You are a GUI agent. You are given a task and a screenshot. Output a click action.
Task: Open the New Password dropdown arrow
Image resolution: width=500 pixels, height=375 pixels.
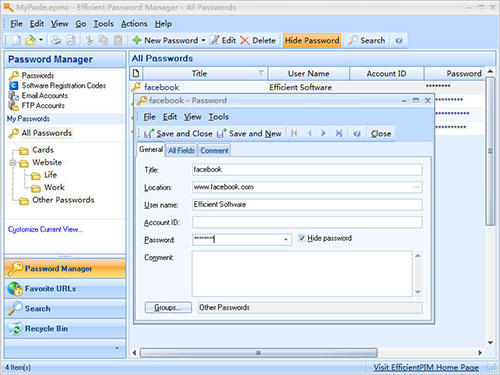203,40
